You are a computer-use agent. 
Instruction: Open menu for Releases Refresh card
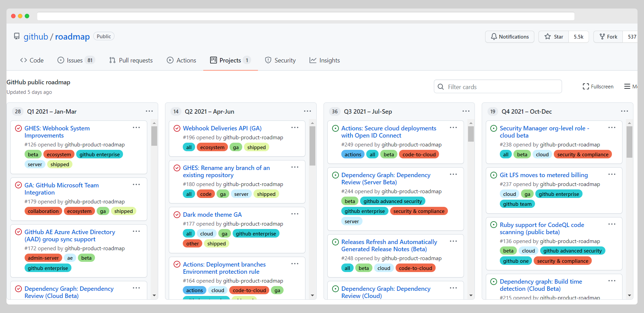click(453, 241)
